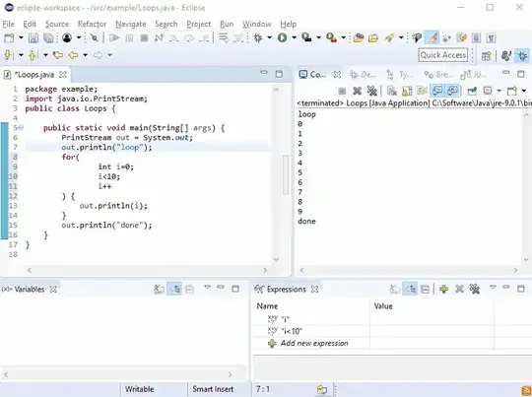Maximize the editor area
Screen dimensions: 532x397
tap(279, 74)
